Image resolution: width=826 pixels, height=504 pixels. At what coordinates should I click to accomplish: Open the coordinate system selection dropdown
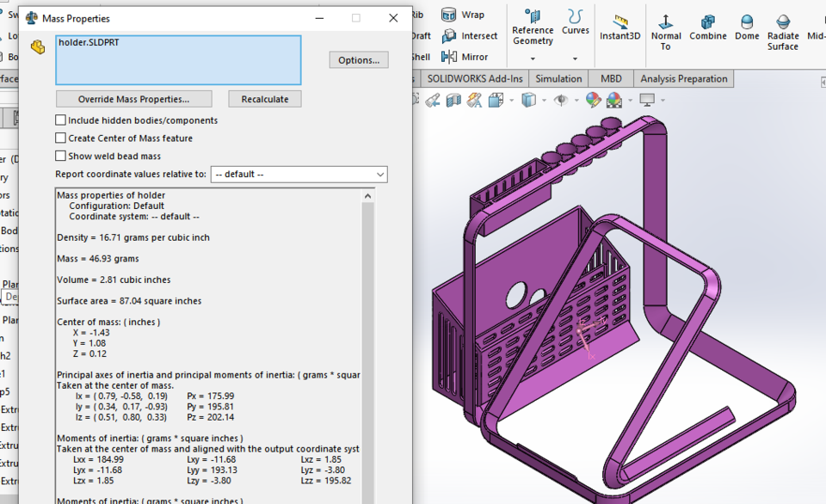coord(381,175)
